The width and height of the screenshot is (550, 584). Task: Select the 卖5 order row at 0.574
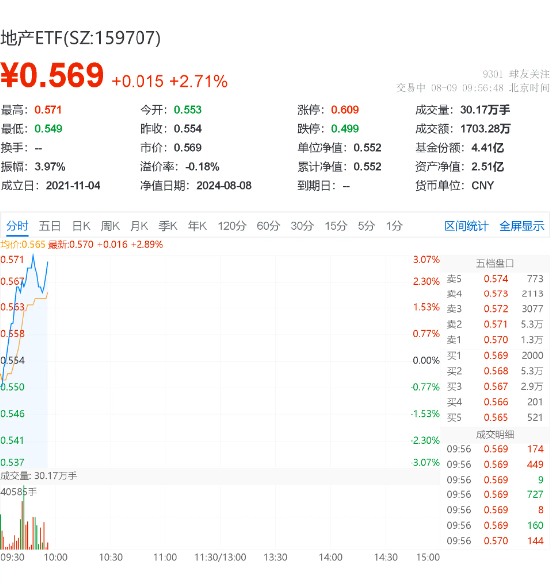[495, 279]
